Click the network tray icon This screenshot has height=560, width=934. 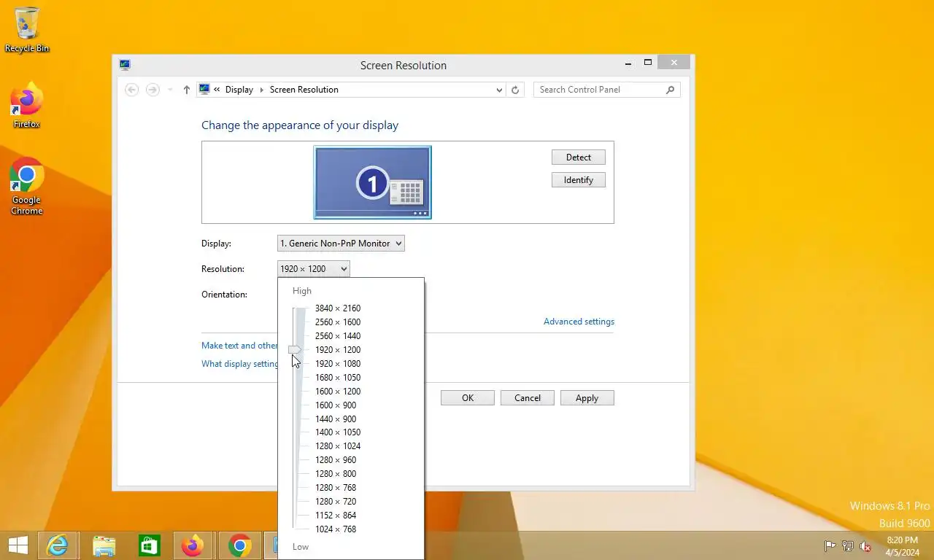pos(847,545)
